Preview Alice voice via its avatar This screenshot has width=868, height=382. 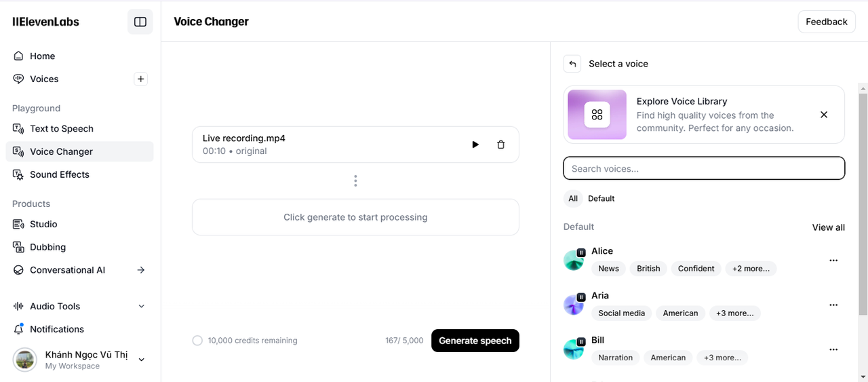[574, 261]
